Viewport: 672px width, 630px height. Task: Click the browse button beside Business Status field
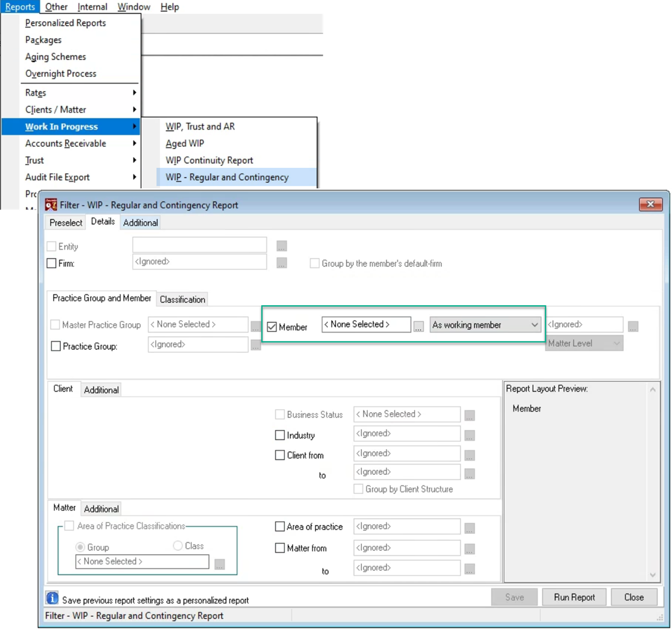coord(470,415)
